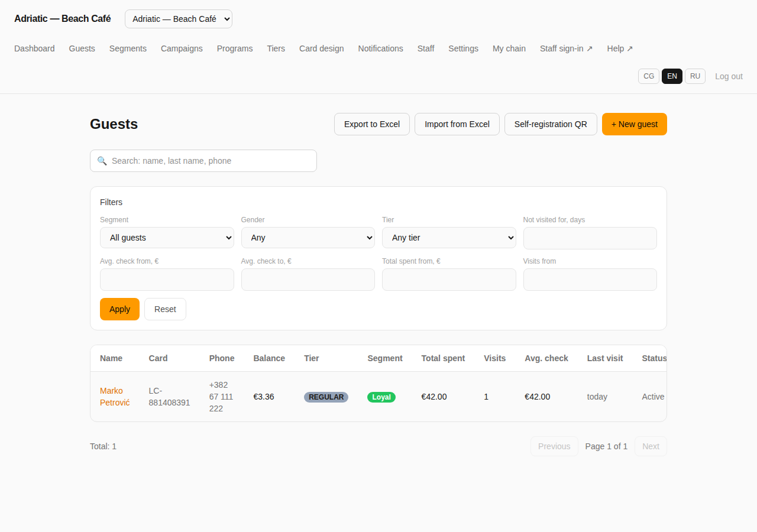
Task: Focus the Avg. check to field
Action: click(308, 280)
